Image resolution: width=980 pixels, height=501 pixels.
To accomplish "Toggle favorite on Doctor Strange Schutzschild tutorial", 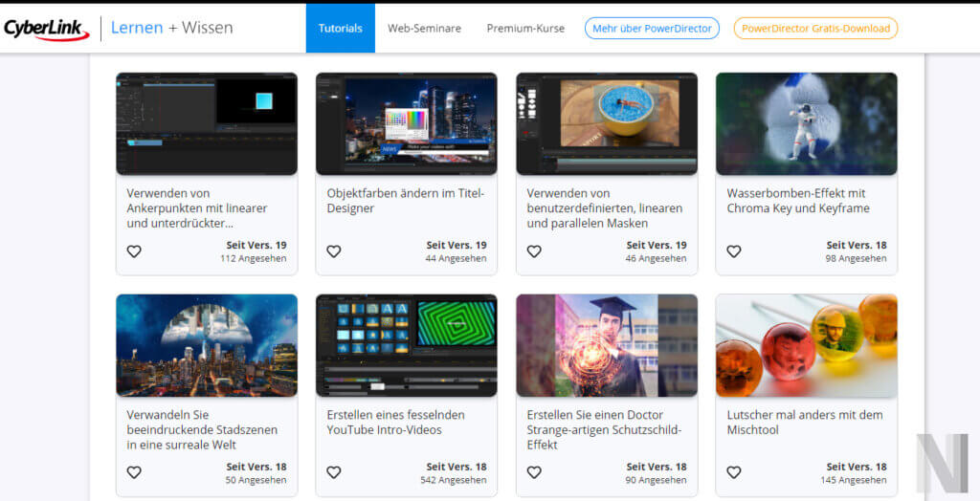I will pos(534,472).
